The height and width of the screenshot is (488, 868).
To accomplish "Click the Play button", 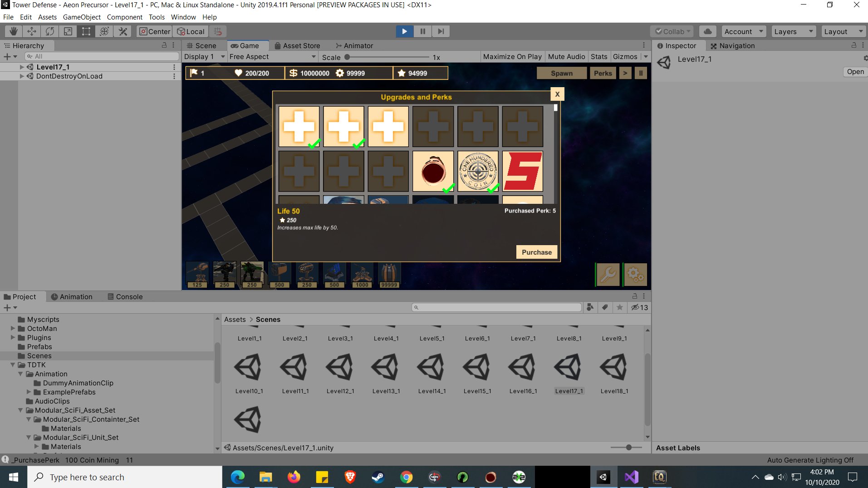I will coord(404,31).
